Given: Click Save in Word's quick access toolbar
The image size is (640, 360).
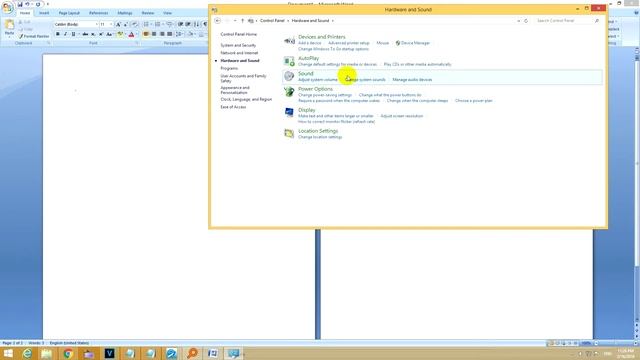Looking at the screenshot, I should pos(20,4).
